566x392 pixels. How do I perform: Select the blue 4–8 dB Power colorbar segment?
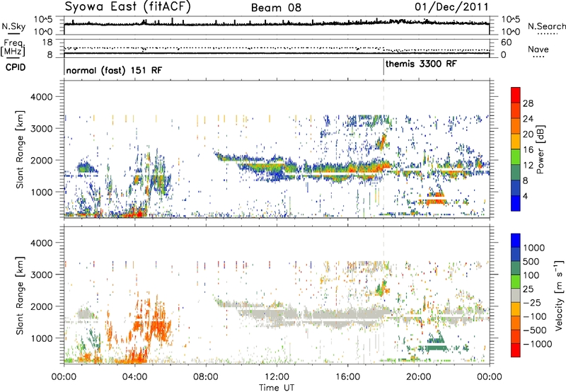516,188
